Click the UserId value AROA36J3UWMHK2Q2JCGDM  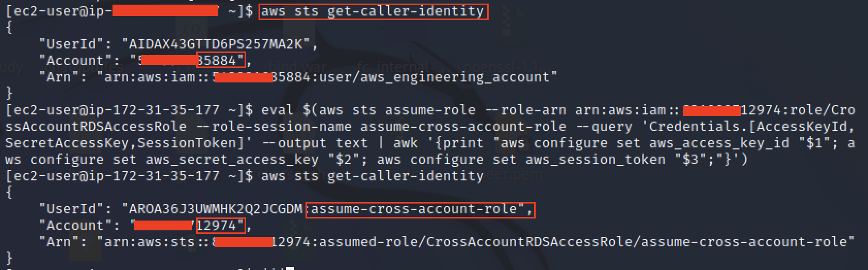click(216, 209)
